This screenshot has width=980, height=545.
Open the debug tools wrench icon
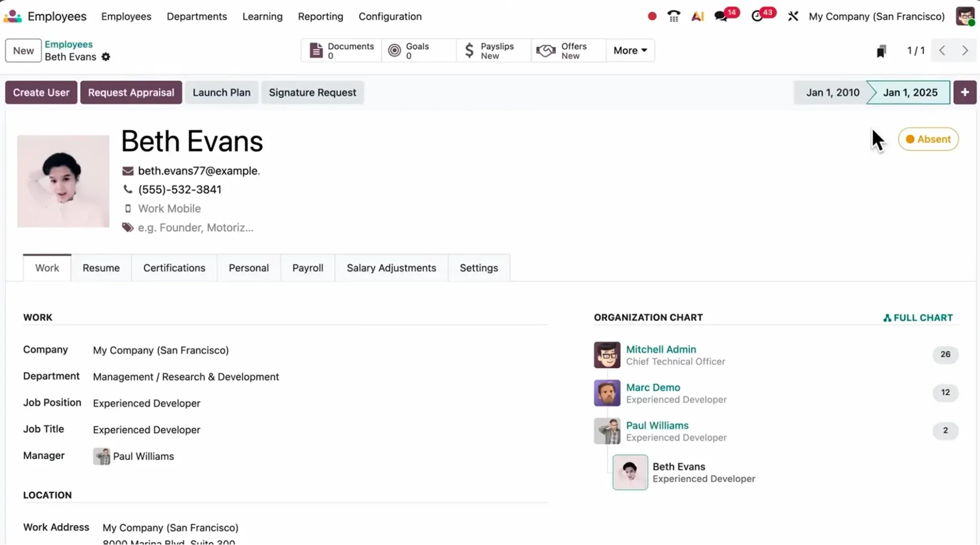[793, 16]
